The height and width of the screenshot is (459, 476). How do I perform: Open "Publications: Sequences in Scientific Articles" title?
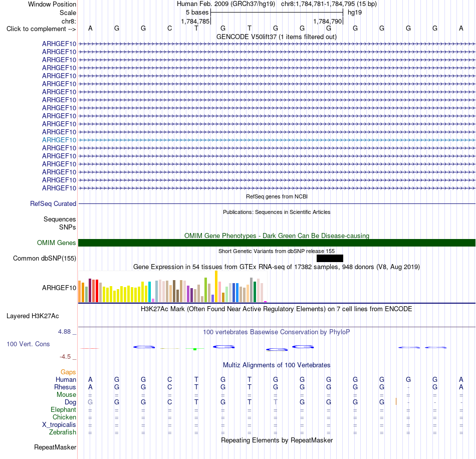coord(277,212)
